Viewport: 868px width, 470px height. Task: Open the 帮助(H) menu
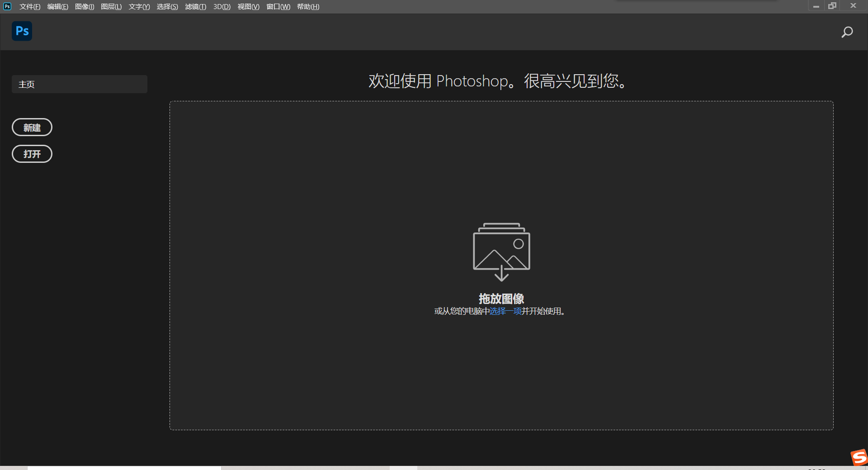308,7
